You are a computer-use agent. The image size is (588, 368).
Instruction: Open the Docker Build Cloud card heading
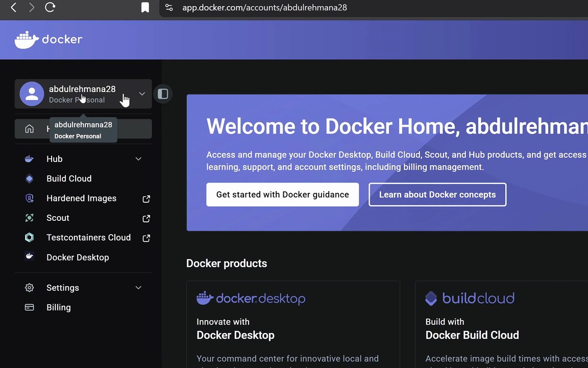[x=472, y=335]
